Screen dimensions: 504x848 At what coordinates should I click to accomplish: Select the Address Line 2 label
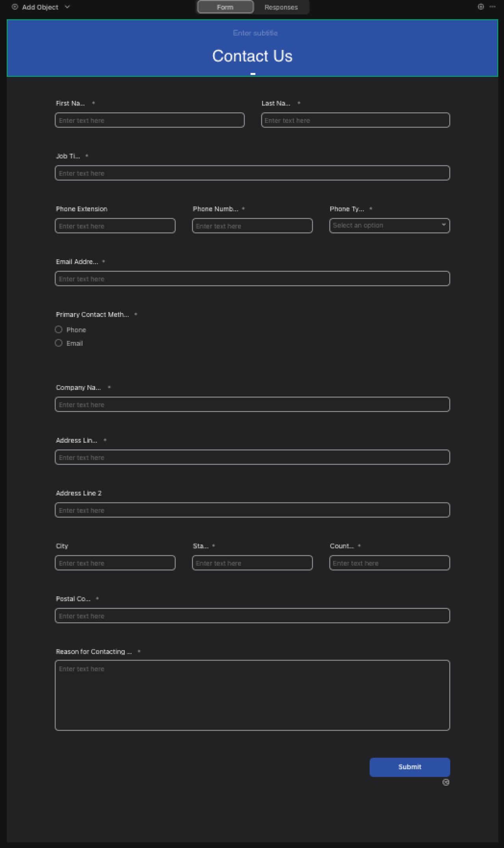coord(79,493)
